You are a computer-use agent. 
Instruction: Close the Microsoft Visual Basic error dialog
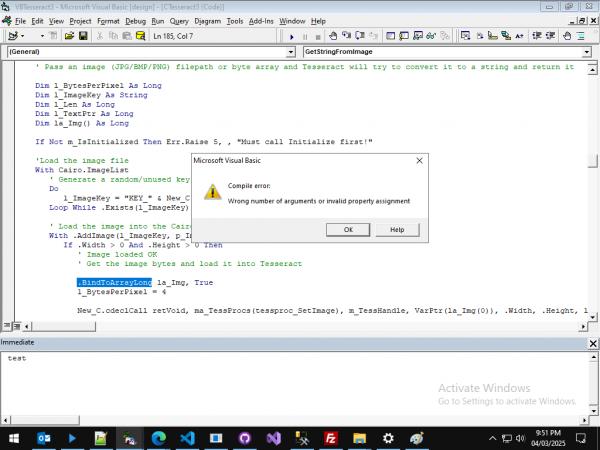pyautogui.click(x=419, y=161)
